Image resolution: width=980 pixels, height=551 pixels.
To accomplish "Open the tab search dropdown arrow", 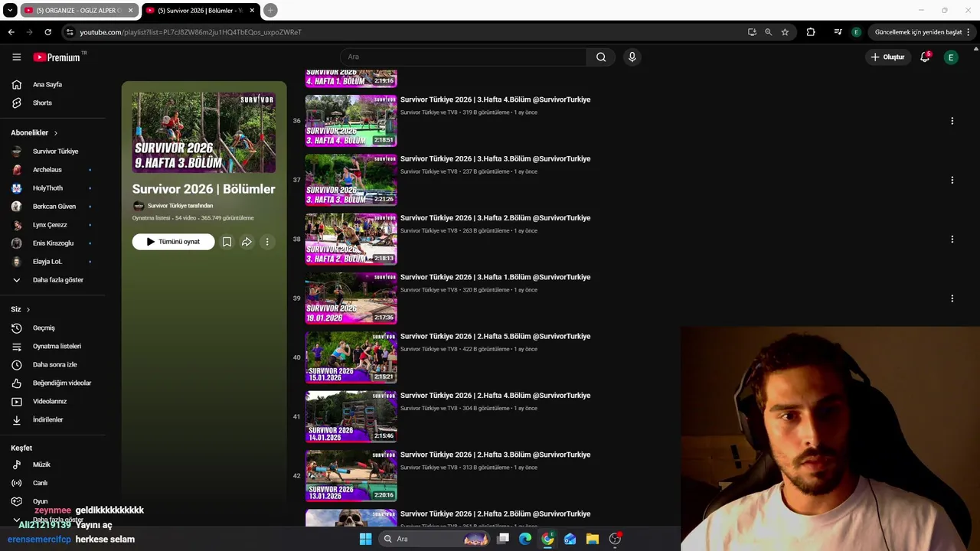I will click(10, 10).
